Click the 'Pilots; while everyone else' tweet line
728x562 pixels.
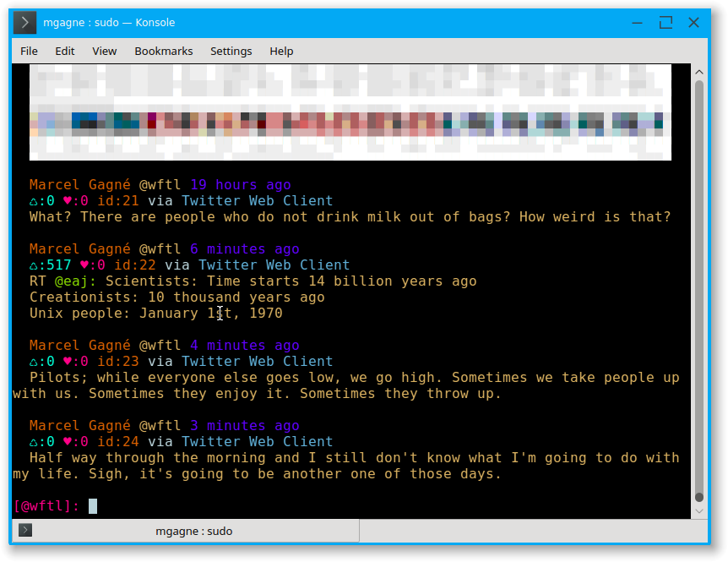(x=354, y=377)
